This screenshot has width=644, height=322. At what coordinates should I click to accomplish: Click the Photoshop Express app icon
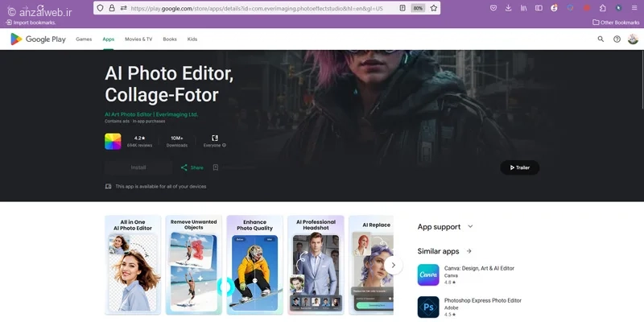[x=428, y=308]
